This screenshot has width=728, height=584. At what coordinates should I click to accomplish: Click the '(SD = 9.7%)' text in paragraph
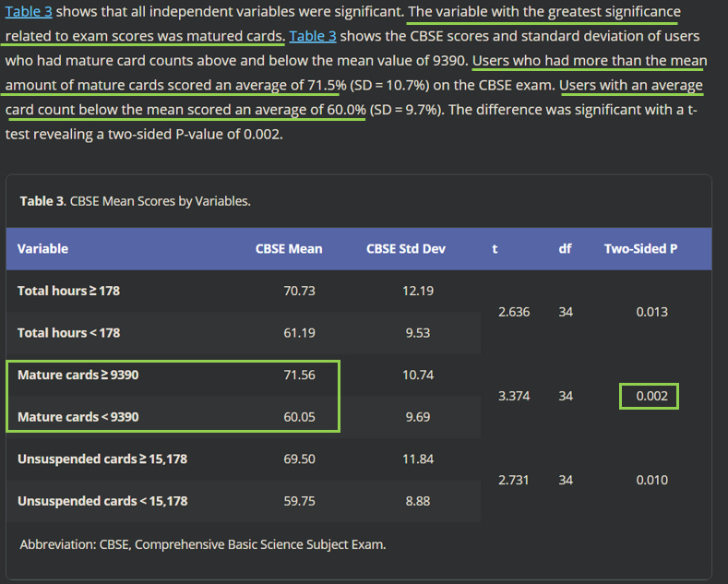405,110
